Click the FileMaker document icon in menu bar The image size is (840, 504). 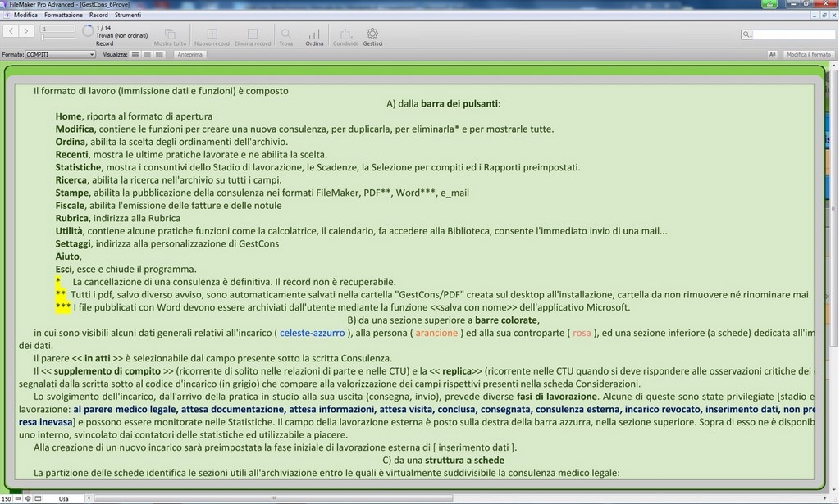click(7, 15)
